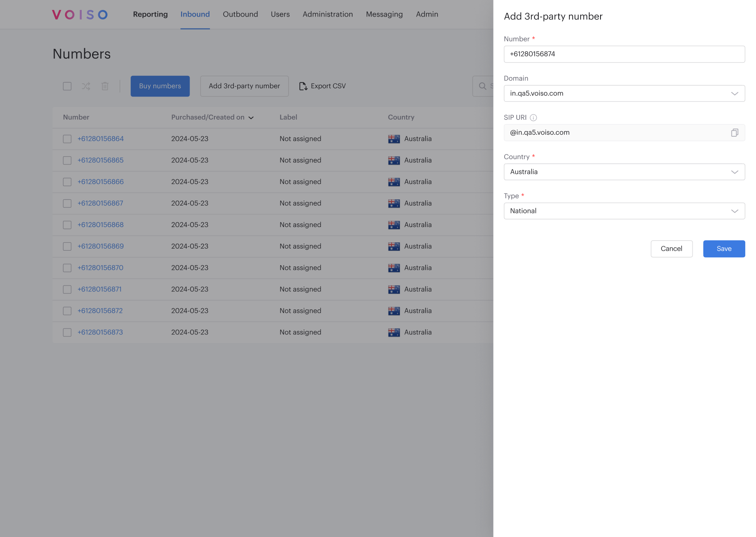Open the Outbound menu
This screenshot has height=537, width=756.
tap(240, 15)
